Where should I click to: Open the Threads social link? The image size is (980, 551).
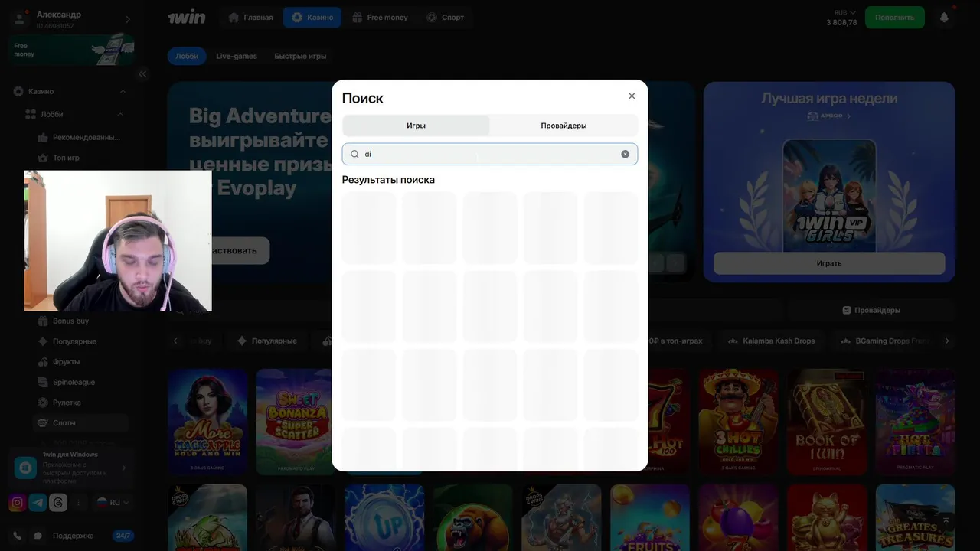pos(57,503)
